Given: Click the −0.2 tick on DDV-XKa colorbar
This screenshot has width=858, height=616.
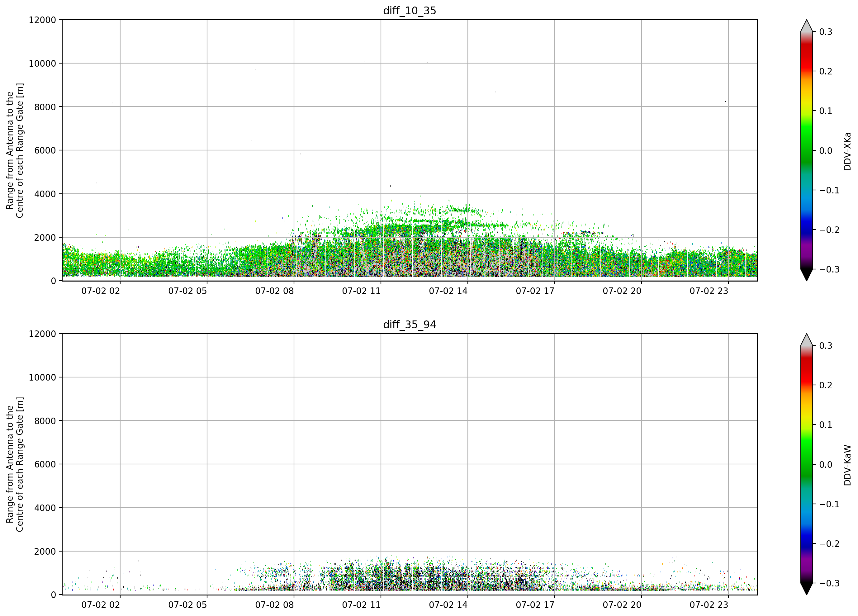Looking at the screenshot, I should [829, 230].
